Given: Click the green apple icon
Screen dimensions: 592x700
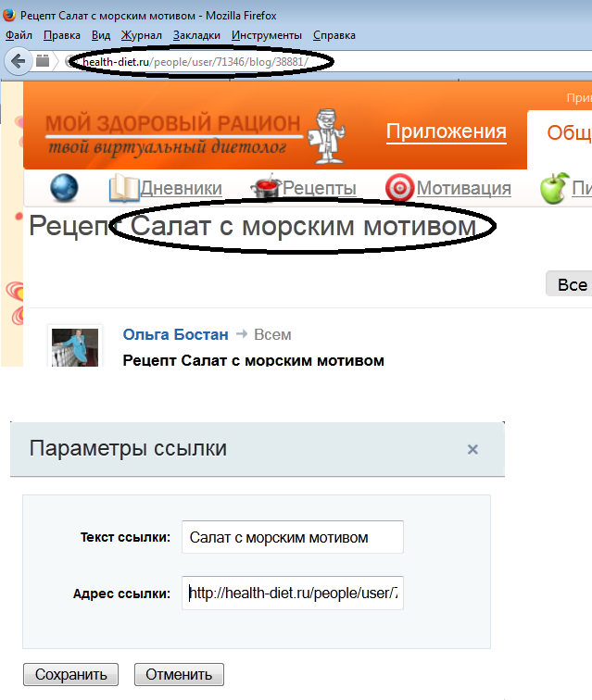Looking at the screenshot, I should pyautogui.click(x=553, y=188).
